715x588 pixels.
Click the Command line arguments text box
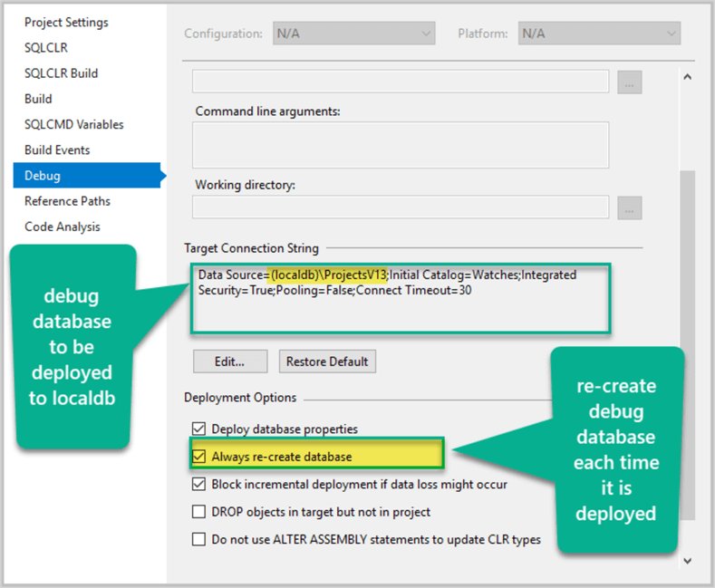pos(401,145)
